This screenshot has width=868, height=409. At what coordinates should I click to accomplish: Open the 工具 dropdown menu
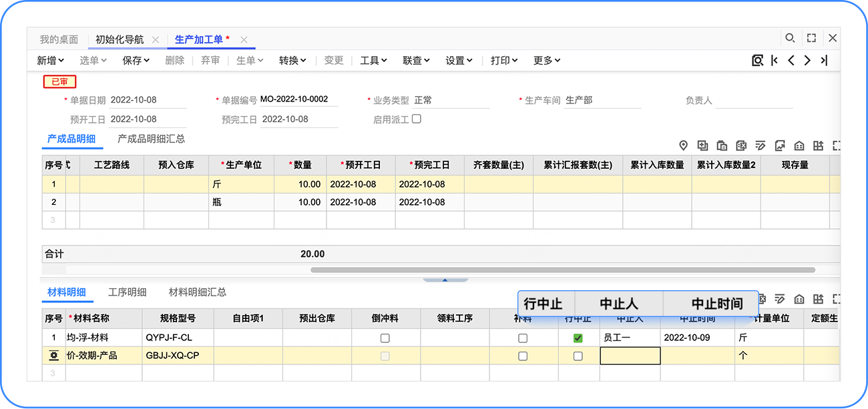point(373,61)
